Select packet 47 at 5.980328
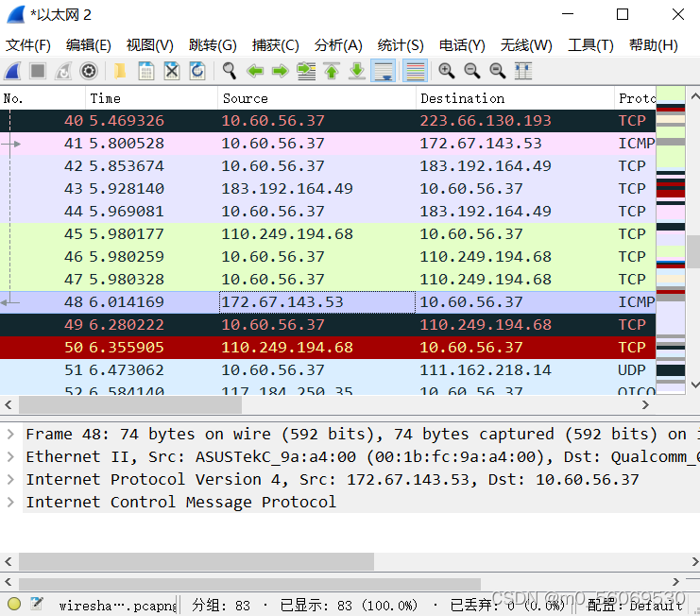700x616 pixels. (328, 280)
